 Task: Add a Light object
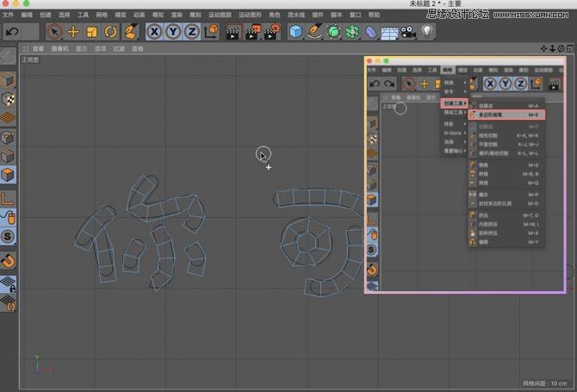click(x=427, y=32)
